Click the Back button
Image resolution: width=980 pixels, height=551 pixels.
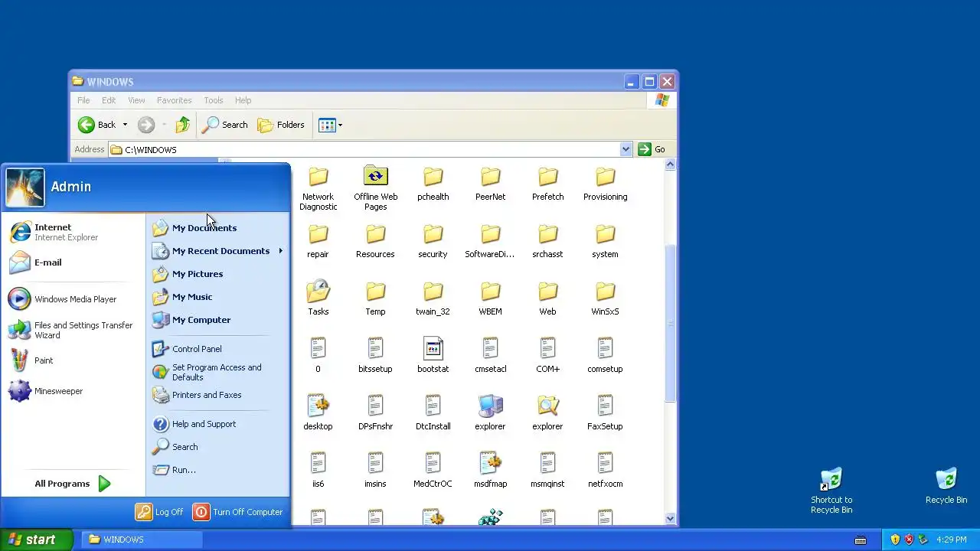click(97, 125)
